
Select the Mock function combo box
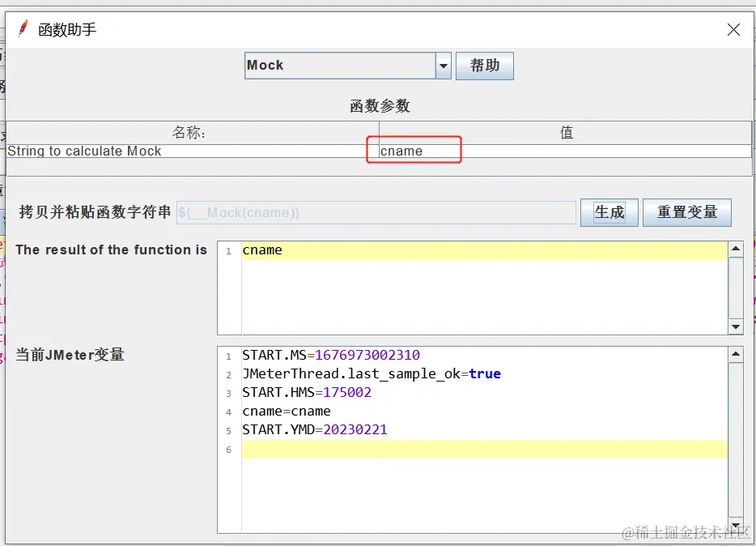[x=347, y=66]
